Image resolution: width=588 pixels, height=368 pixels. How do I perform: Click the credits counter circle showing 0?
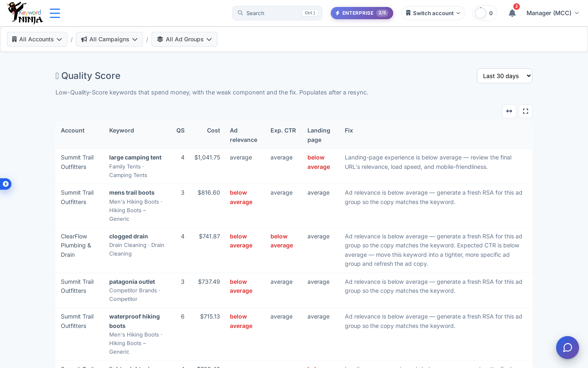click(484, 13)
